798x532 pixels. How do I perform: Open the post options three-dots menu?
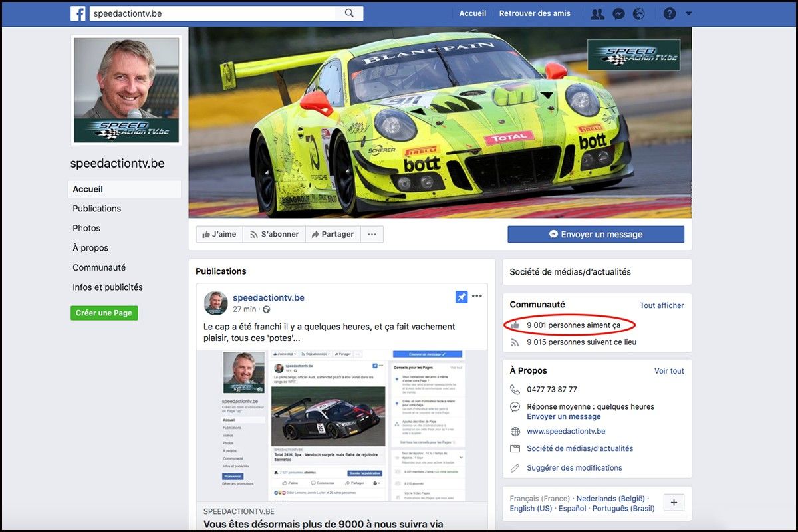[477, 296]
